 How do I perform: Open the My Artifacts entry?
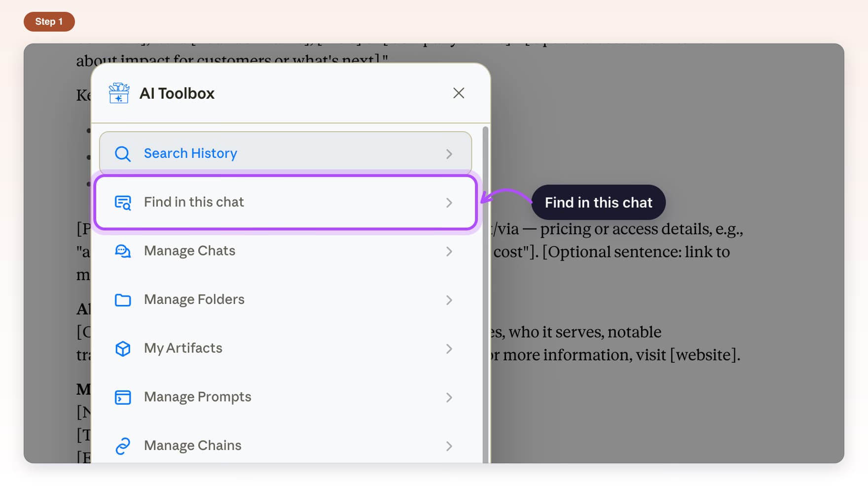(286, 348)
